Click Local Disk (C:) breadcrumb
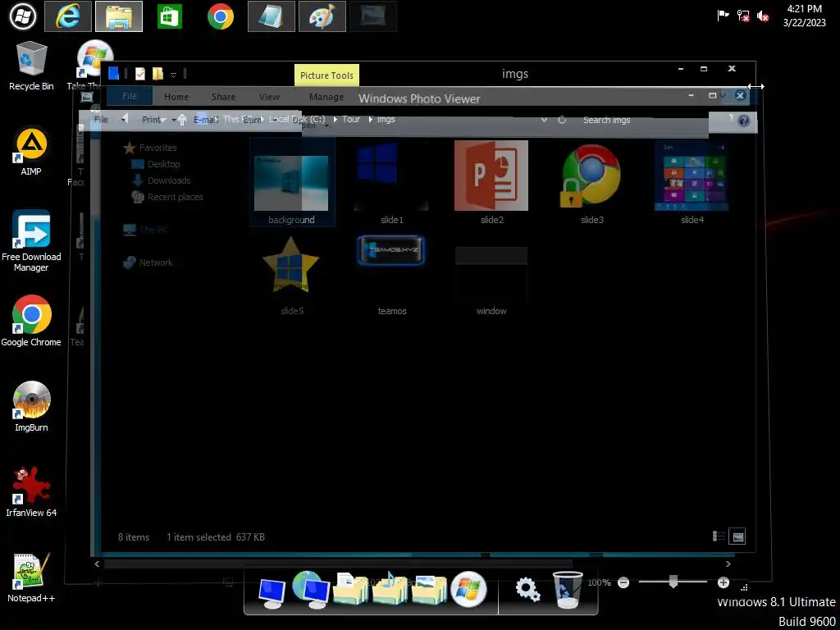This screenshot has width=840, height=630. point(297,119)
